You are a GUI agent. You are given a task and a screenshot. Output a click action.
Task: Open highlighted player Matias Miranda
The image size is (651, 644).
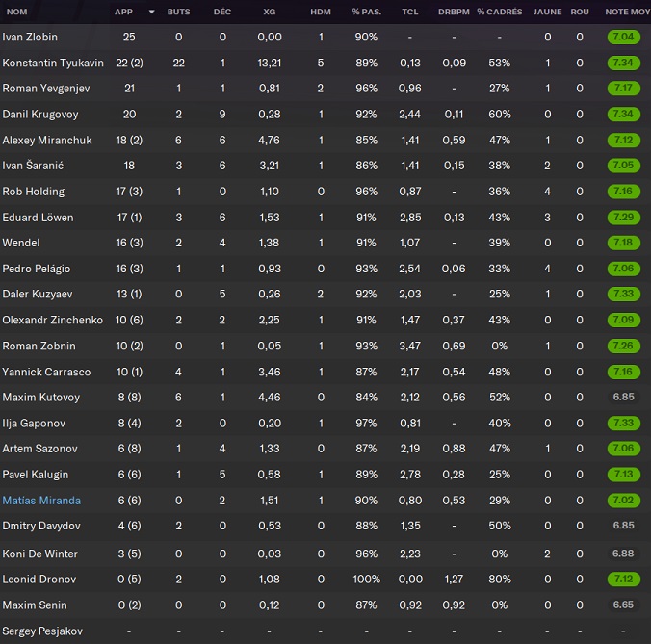pyautogui.click(x=41, y=501)
